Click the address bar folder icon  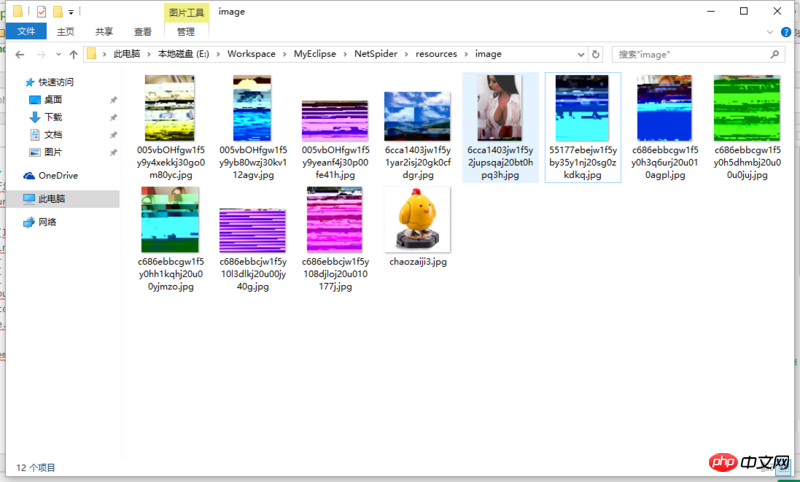92,54
